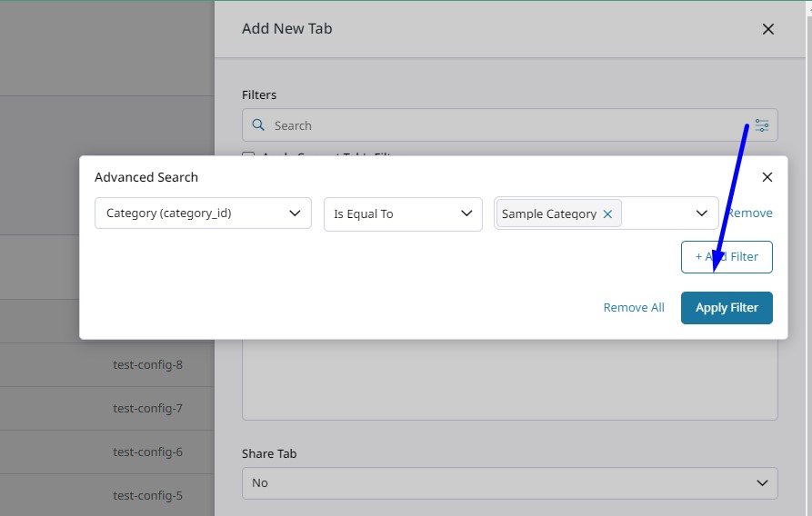Select the test-config-5 row

[x=147, y=496]
